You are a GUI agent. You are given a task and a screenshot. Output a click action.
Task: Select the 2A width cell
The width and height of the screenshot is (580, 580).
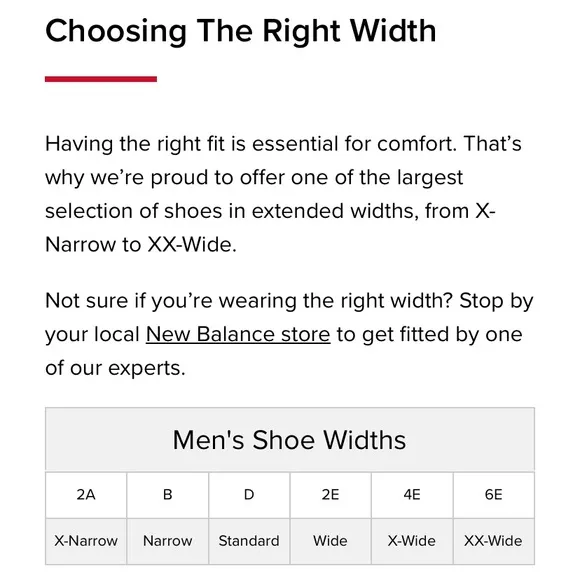[86, 495]
